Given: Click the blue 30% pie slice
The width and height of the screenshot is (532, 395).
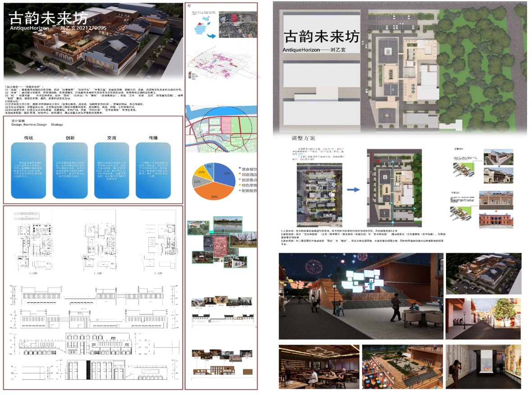Looking at the screenshot, I should 225,174.
